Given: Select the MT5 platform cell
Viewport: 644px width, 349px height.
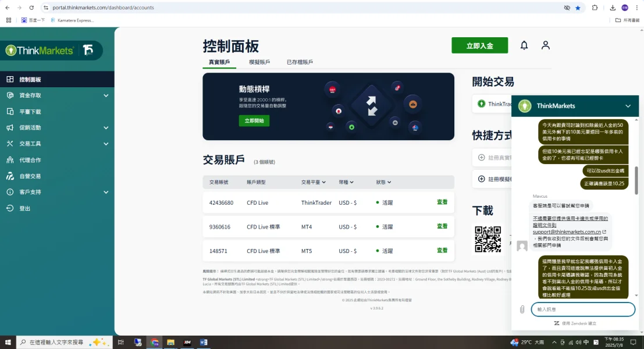Looking at the screenshot, I should (307, 251).
